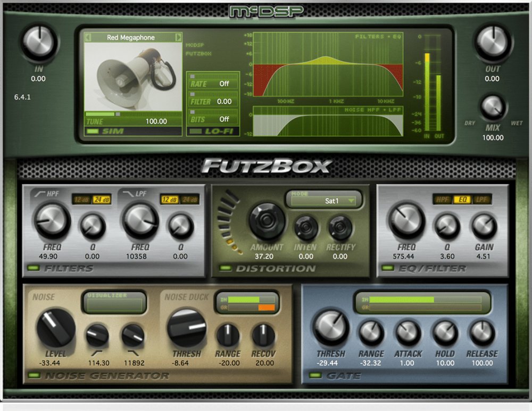
Task: Click the gate RELEASE knob
Action: click(x=482, y=333)
